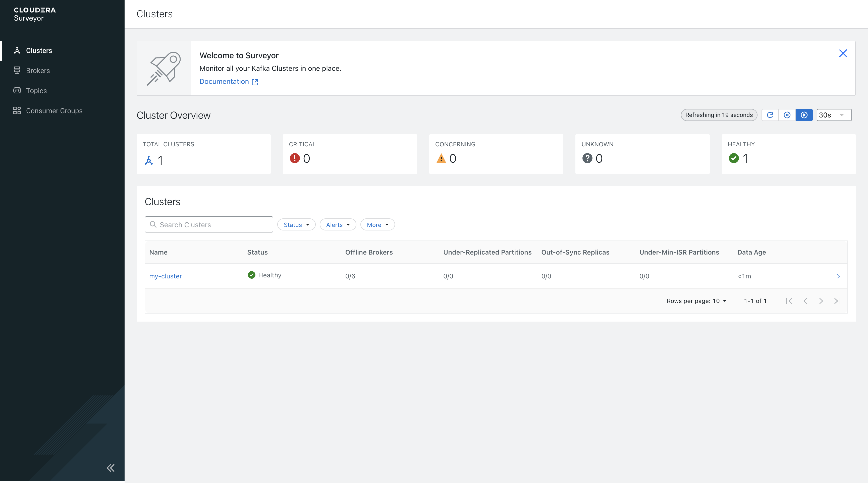Pause the auto-refresh timer
Image resolution: width=868 pixels, height=483 pixels.
click(787, 115)
